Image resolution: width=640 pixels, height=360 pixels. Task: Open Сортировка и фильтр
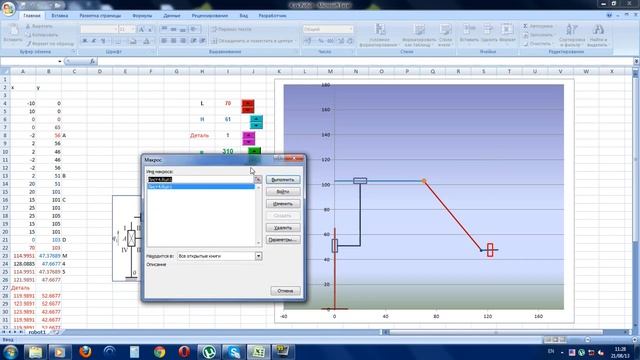click(x=572, y=35)
